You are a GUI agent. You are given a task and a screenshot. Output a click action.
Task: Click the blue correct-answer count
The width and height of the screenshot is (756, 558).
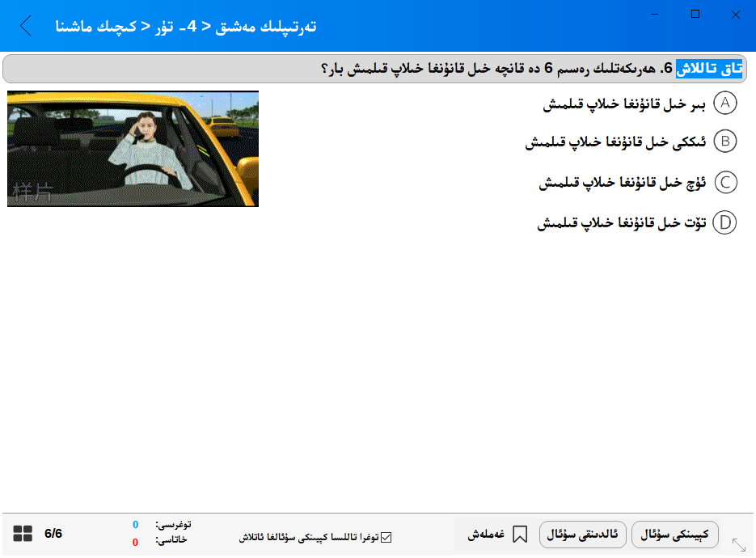click(135, 525)
